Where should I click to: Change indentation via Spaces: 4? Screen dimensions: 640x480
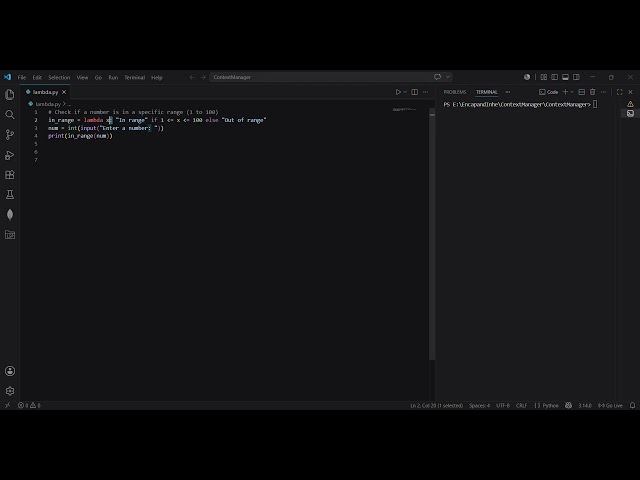point(480,405)
